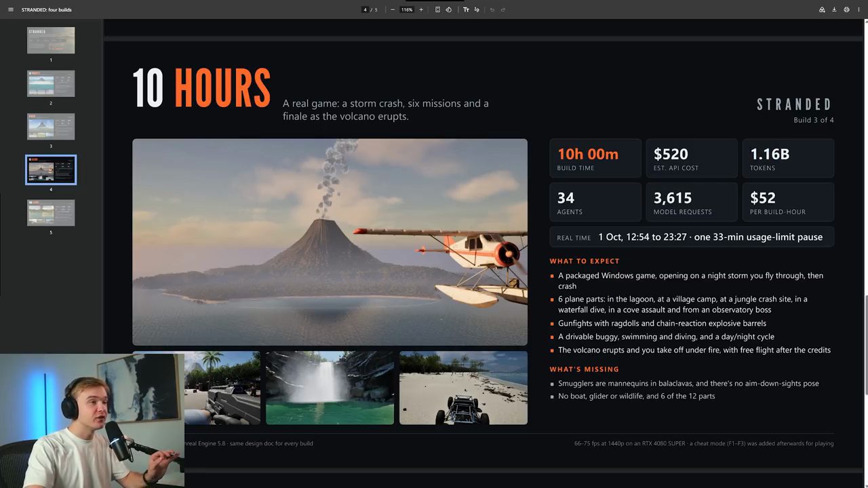Click the save with edits icon
Viewport: 868px width, 488px height.
tap(822, 9)
